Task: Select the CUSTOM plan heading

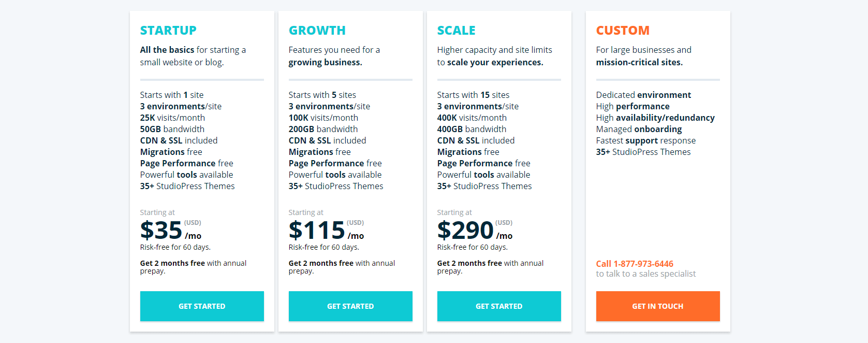Action: 622,30
